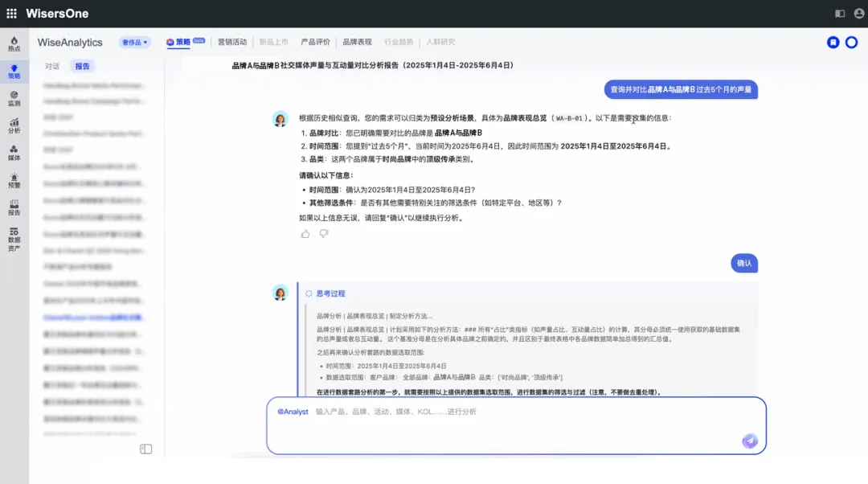The image size is (868, 484).
Task: Switch to the 对话 tab
Action: click(x=52, y=67)
